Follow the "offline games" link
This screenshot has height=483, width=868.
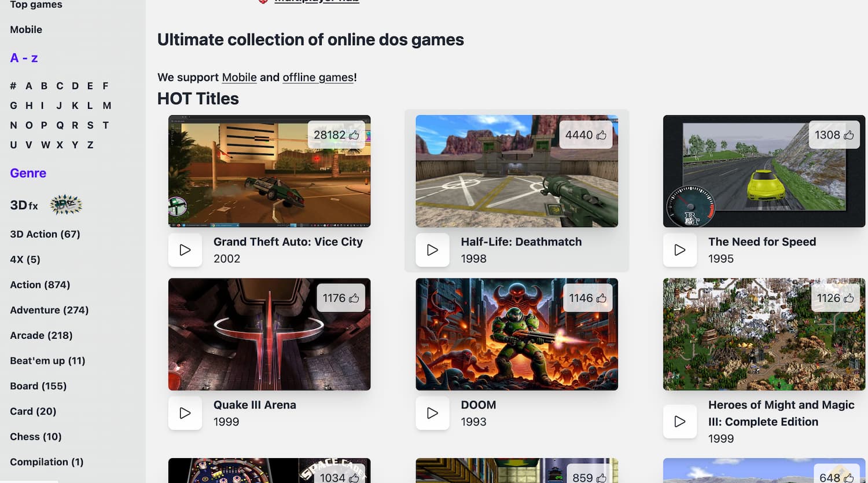pos(318,78)
